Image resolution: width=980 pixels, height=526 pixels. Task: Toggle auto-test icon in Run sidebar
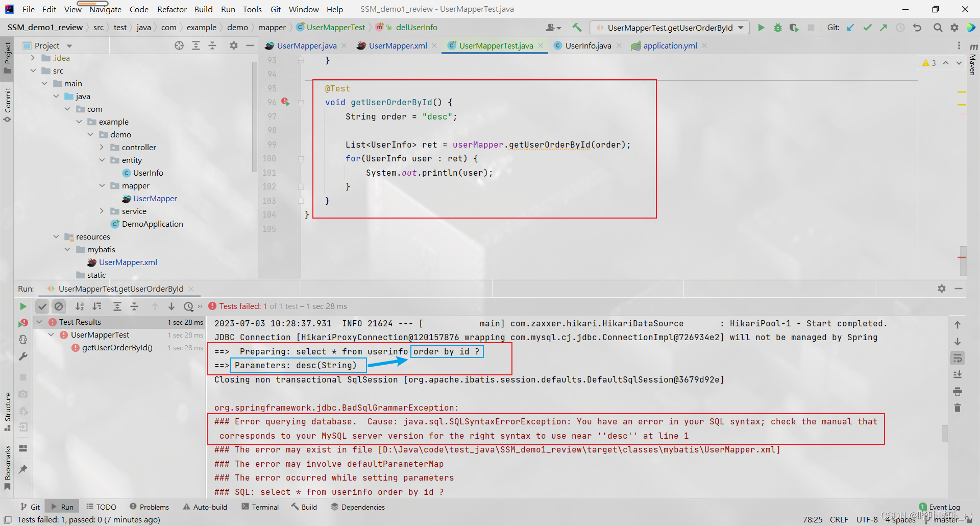pos(23,340)
